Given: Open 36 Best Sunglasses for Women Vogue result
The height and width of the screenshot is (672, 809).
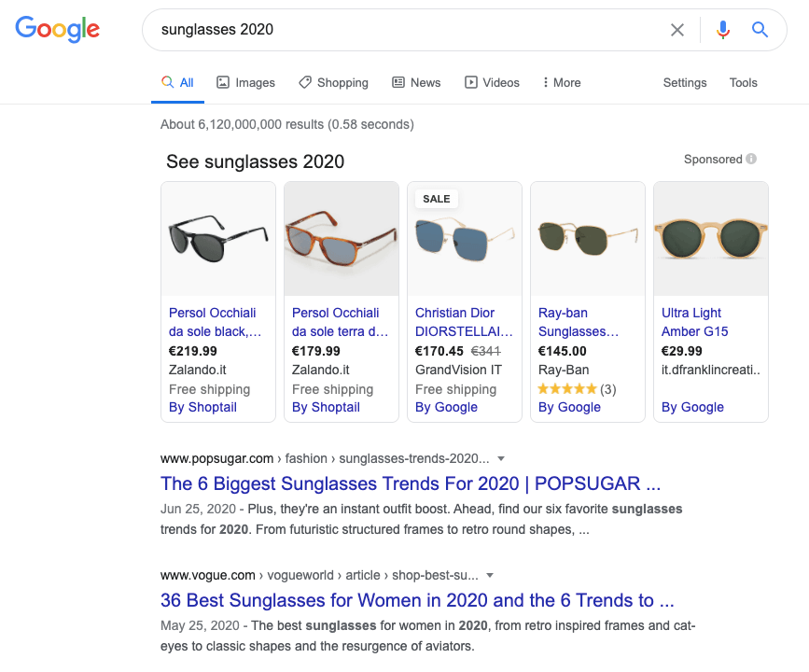Looking at the screenshot, I should point(417,600).
